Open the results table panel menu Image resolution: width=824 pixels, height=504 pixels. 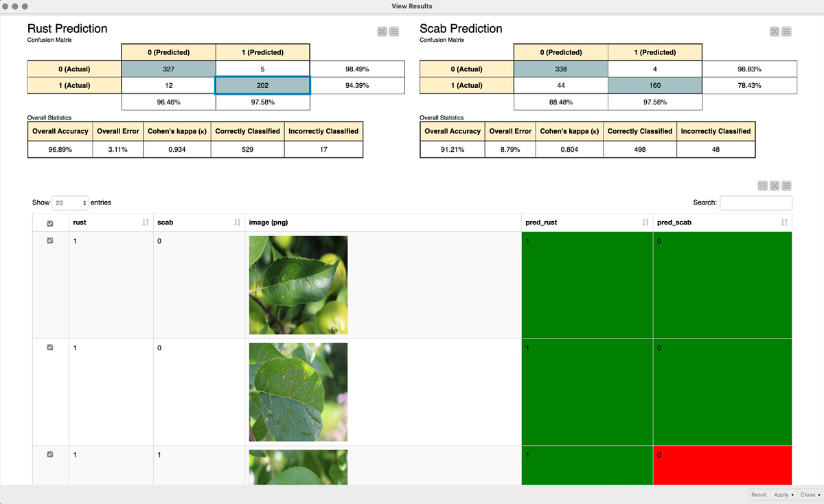786,185
